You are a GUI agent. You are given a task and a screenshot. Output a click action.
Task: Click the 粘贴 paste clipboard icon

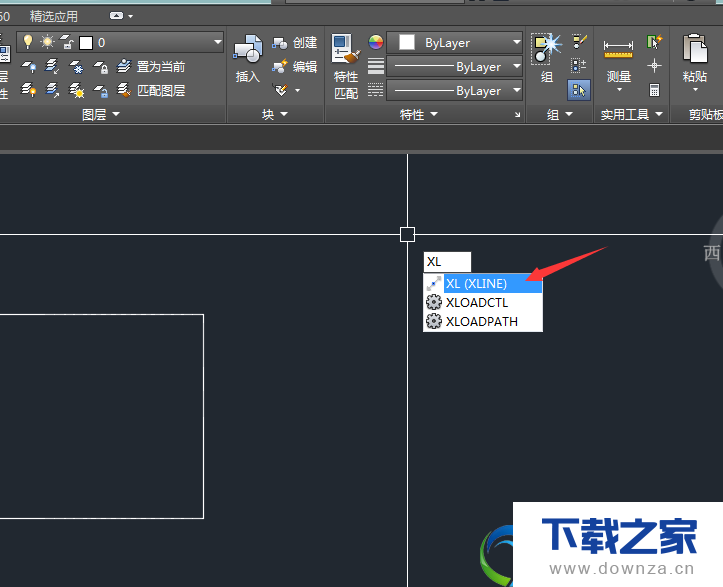click(695, 49)
